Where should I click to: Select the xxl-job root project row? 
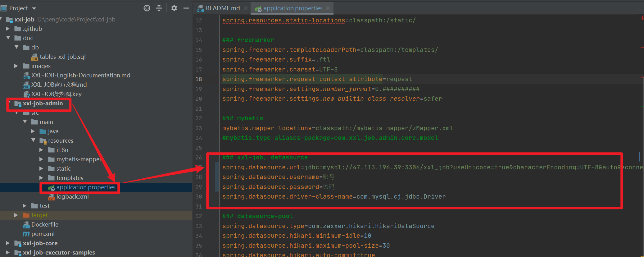96,19
